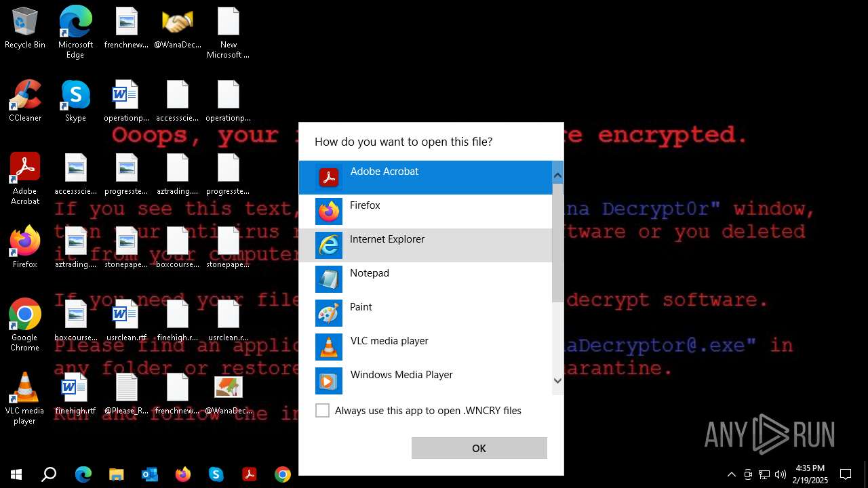
Task: Open Adobe Acrobat from the taskbar
Action: pos(249,474)
